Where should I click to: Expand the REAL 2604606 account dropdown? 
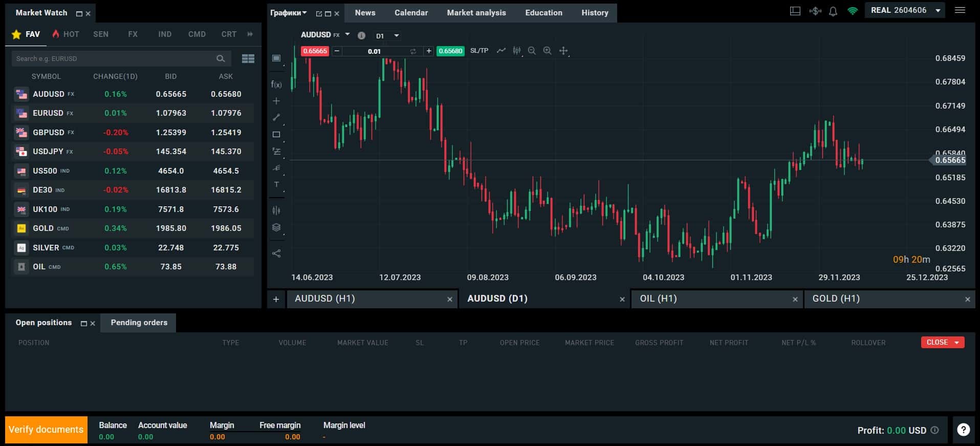(x=938, y=10)
